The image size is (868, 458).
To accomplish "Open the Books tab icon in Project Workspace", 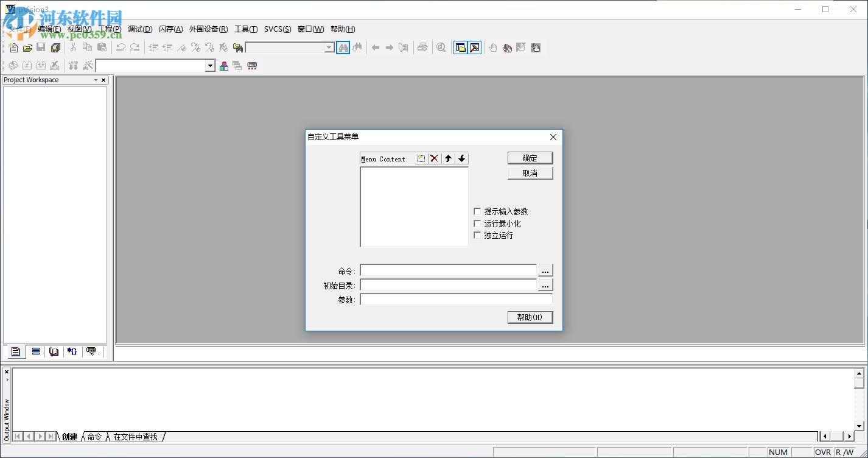I will coord(54,351).
